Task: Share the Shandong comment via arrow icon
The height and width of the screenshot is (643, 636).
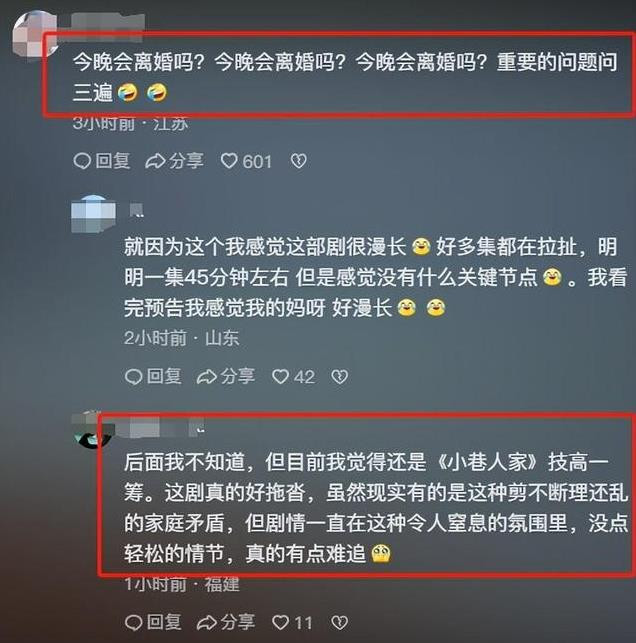Action: (x=207, y=376)
